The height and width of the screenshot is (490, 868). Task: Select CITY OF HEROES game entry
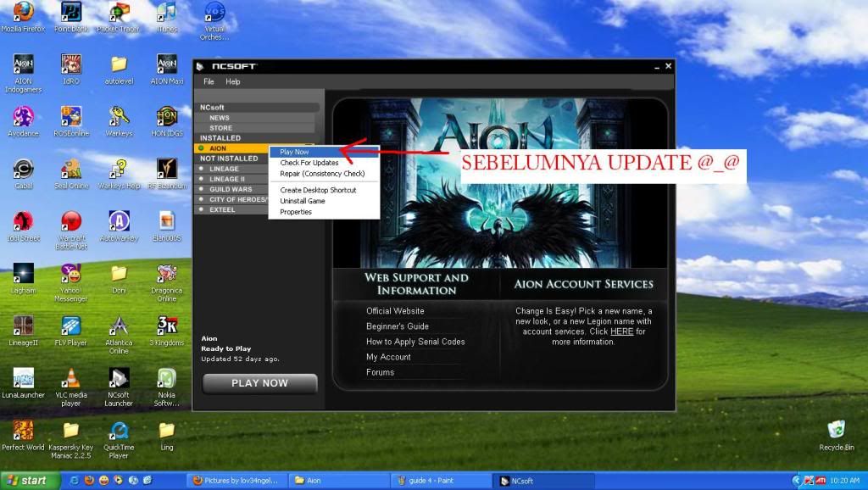coord(231,199)
